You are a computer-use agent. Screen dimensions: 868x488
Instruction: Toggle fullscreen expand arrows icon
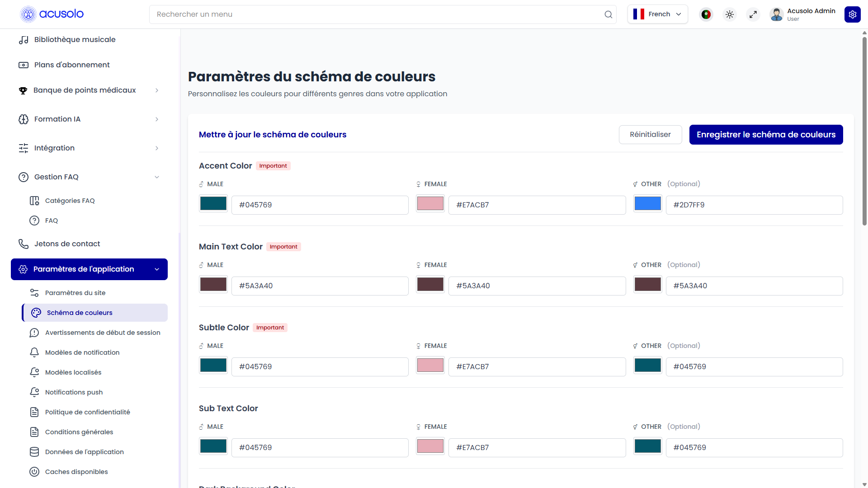[x=753, y=14]
